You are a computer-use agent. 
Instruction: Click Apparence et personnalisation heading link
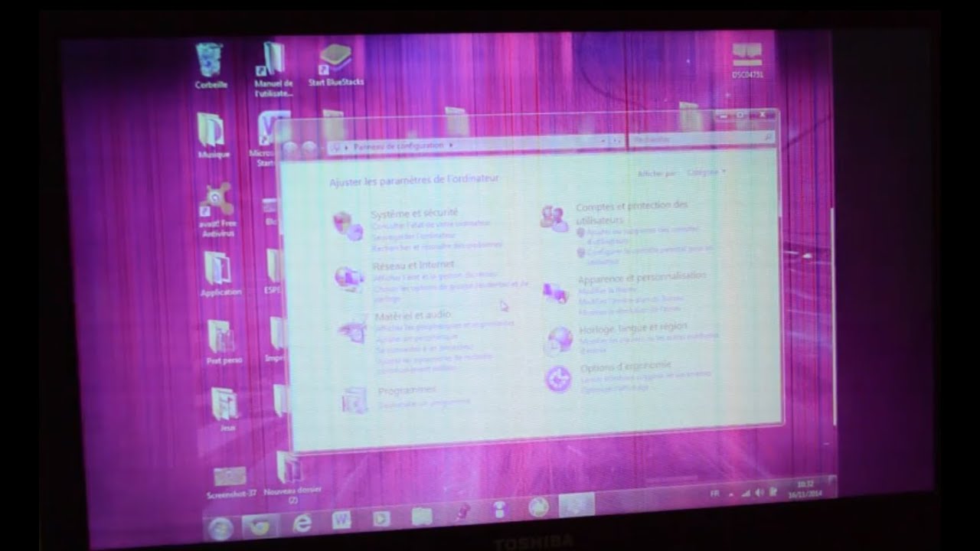[642, 278]
